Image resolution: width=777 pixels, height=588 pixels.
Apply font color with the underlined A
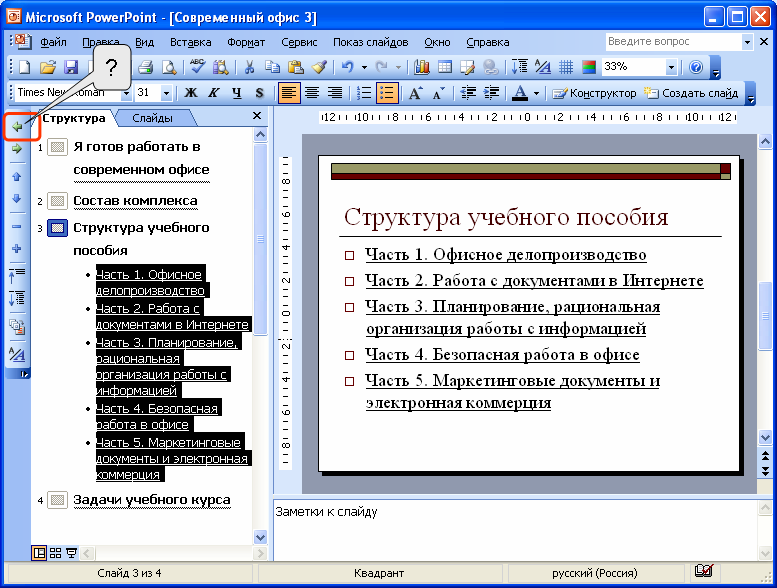pyautogui.click(x=520, y=93)
